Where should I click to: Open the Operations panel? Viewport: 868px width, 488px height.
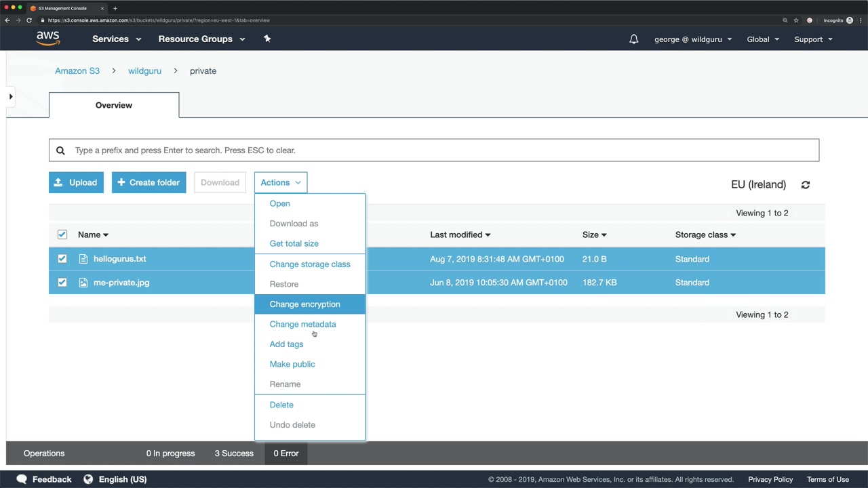click(44, 453)
